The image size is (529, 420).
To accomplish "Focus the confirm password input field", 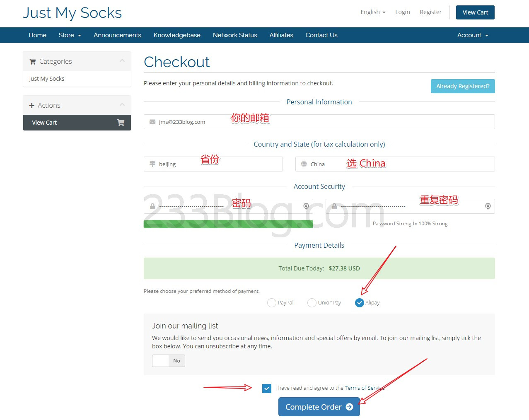I will click(x=410, y=206).
